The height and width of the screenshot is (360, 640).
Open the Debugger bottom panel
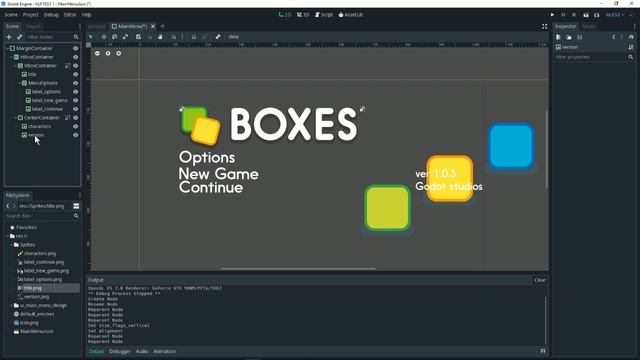pos(120,351)
